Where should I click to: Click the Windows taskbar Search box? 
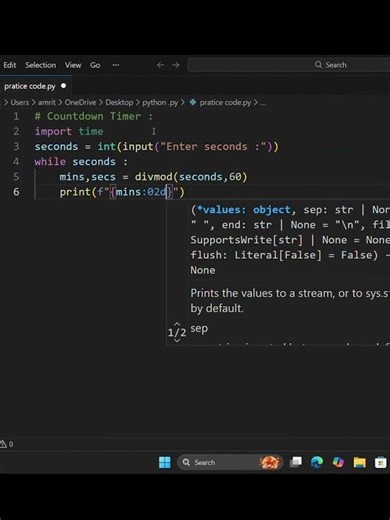[230, 462]
